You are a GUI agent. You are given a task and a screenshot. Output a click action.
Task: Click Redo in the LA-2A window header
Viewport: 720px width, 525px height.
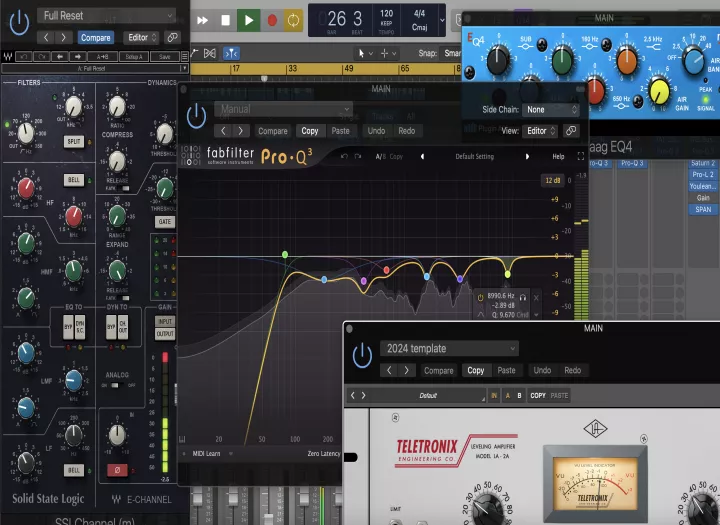click(573, 370)
